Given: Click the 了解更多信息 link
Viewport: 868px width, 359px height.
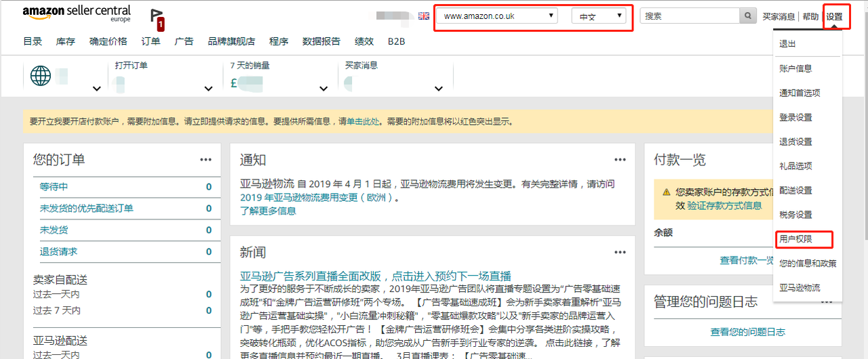Looking at the screenshot, I should [x=268, y=211].
